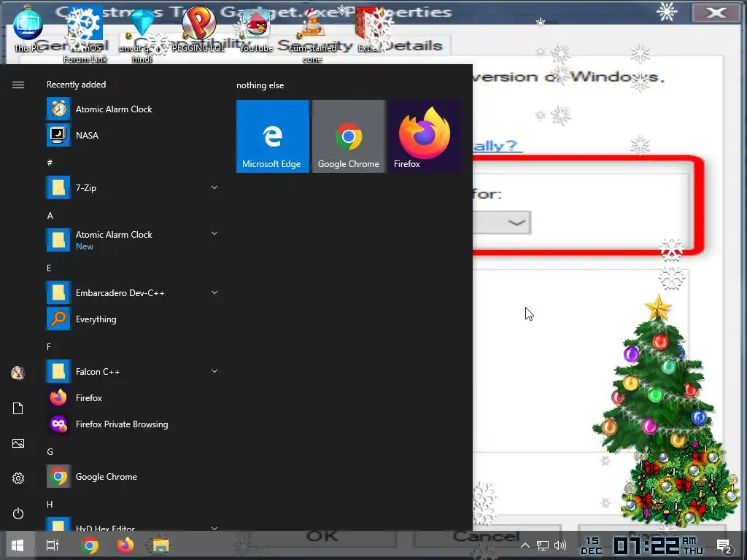
Task: Launch Google Chrome from the G list
Action: pyautogui.click(x=133, y=476)
